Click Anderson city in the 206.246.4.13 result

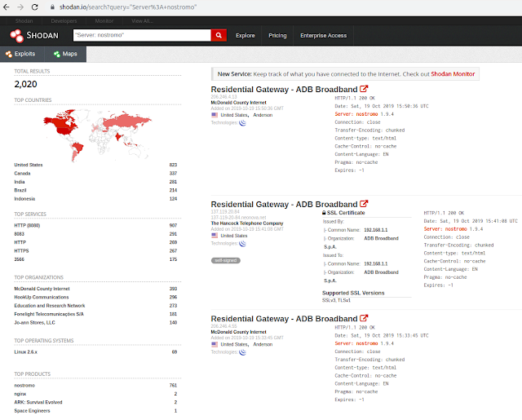pos(263,115)
